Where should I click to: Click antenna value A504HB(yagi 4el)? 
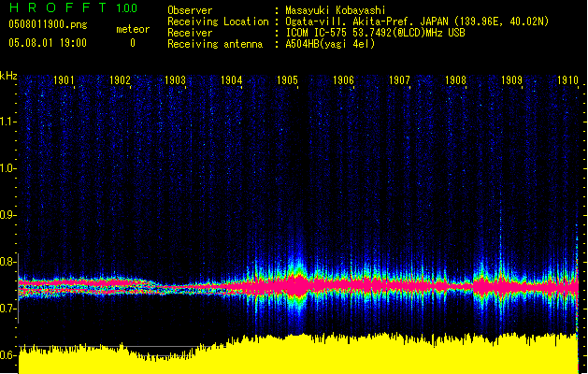[x=330, y=44]
